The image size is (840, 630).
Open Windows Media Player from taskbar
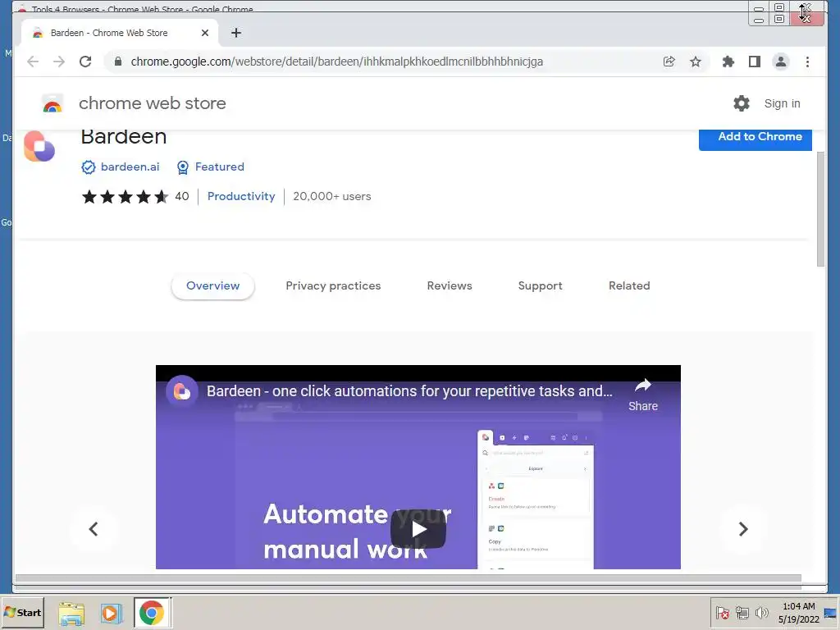[x=112, y=613]
